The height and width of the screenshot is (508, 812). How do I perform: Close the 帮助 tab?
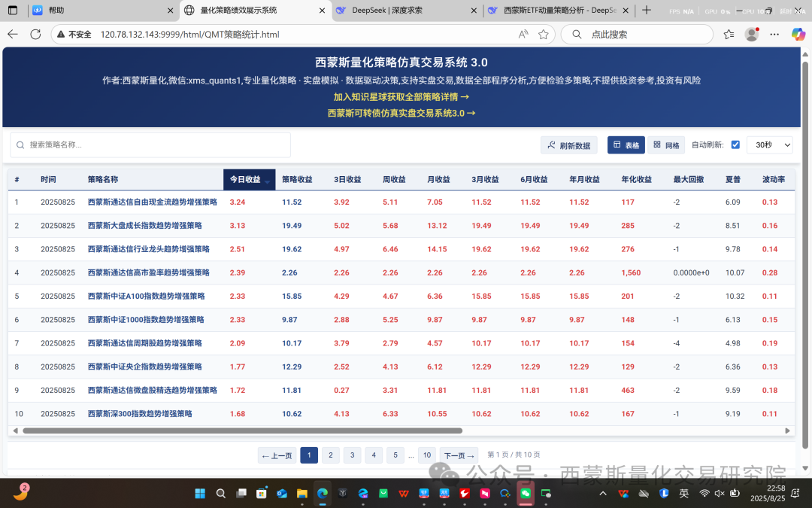coord(171,11)
